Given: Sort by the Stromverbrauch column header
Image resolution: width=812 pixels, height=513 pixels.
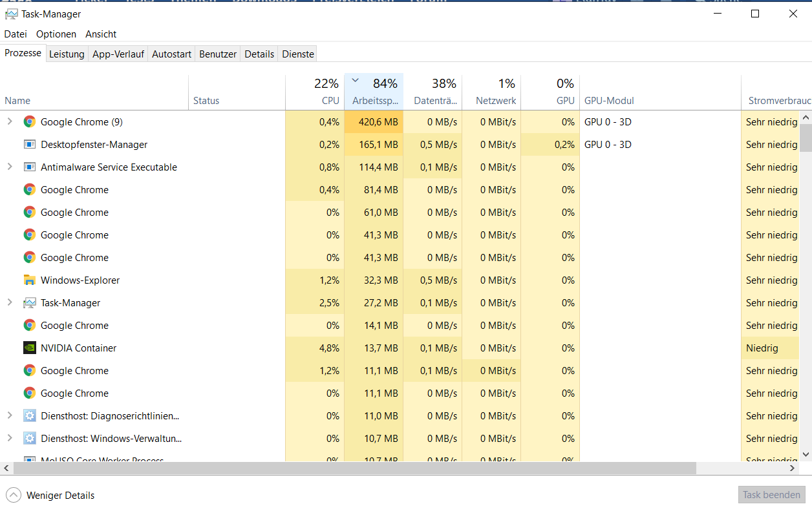Looking at the screenshot, I should tap(776, 92).
